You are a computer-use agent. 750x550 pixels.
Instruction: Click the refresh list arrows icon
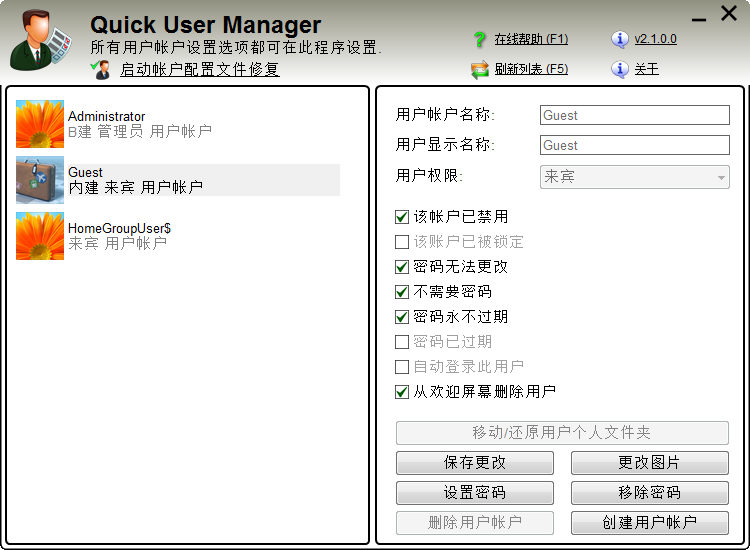tap(480, 70)
